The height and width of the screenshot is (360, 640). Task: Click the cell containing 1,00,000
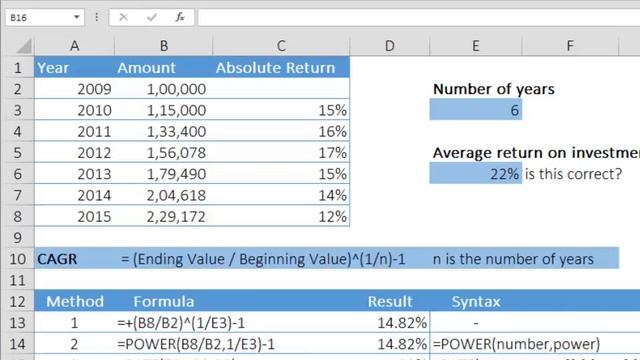coord(164,89)
